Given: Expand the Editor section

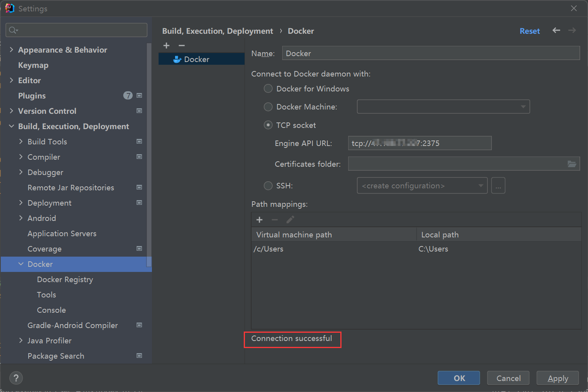Looking at the screenshot, I should tap(11, 80).
